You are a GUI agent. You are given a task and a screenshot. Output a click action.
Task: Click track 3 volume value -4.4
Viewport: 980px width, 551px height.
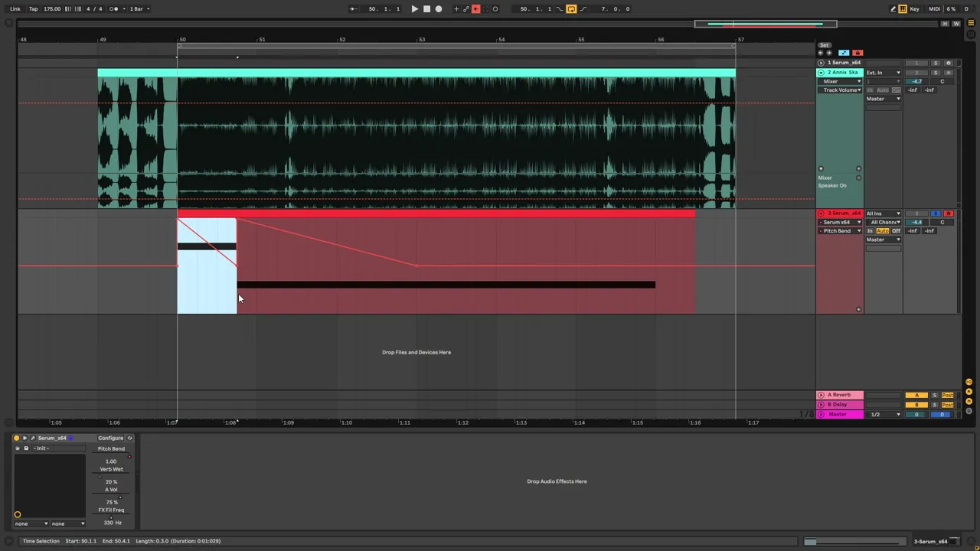(917, 223)
